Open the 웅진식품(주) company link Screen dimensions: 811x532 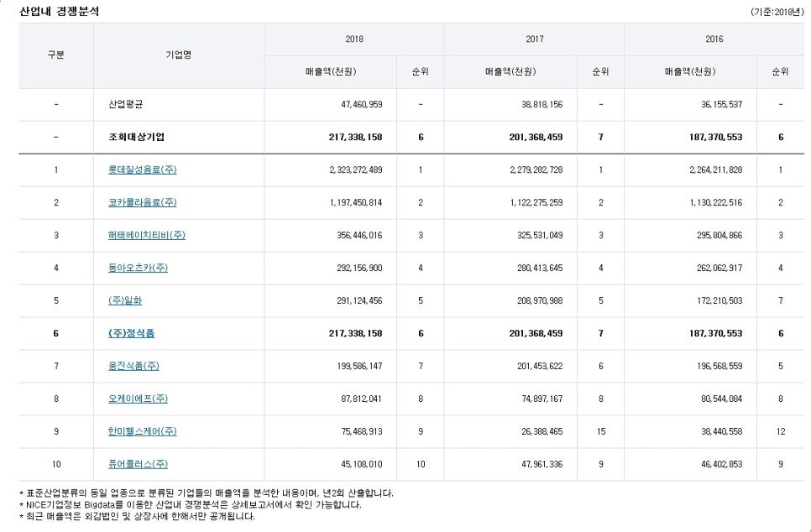(x=133, y=366)
